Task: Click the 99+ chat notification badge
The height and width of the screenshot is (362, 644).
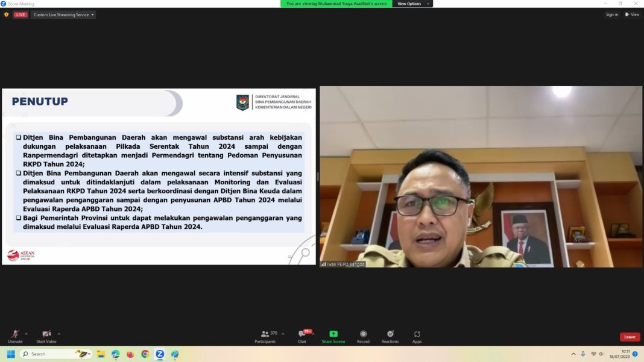Action: (307, 330)
